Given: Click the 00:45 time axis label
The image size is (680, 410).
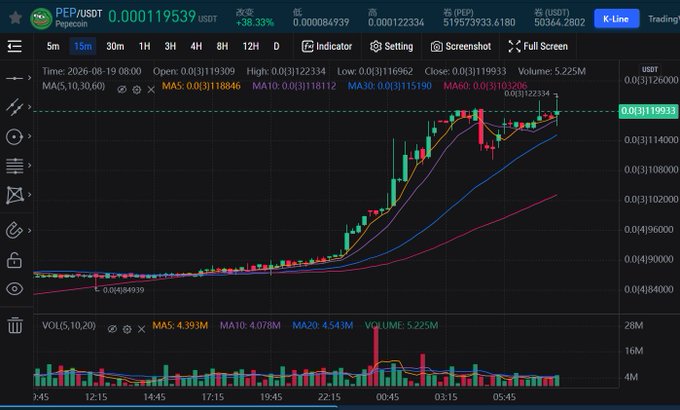Looking at the screenshot, I should coord(387,397).
